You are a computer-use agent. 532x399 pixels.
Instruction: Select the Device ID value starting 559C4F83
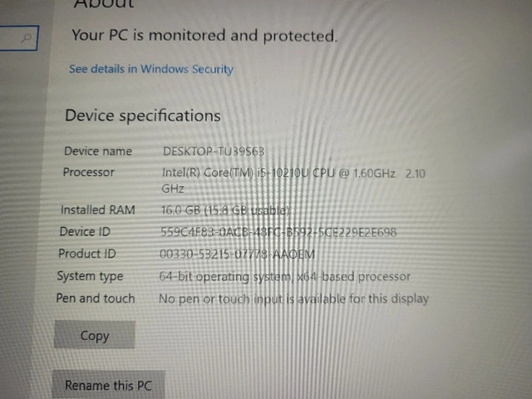pyautogui.click(x=278, y=232)
